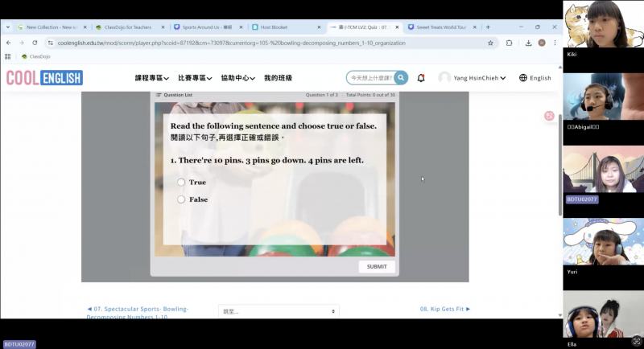Open a new browser tab
The image size is (644, 349).
488,27
